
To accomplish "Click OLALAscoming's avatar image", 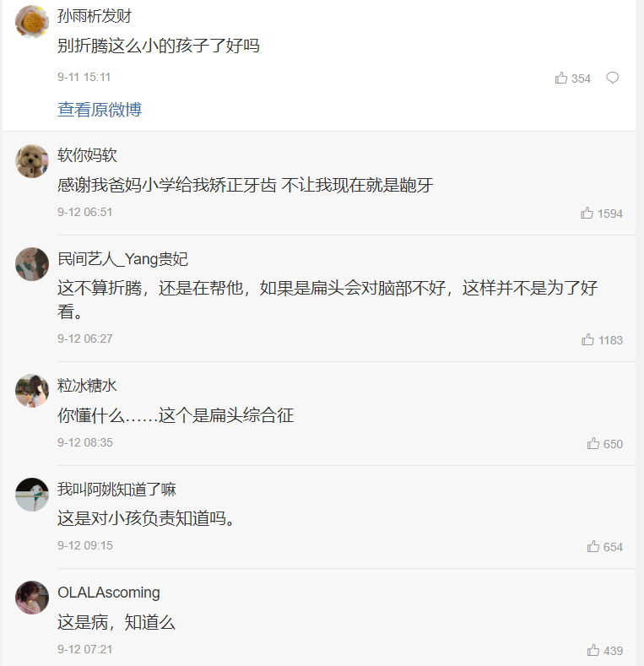I will coord(32,598).
